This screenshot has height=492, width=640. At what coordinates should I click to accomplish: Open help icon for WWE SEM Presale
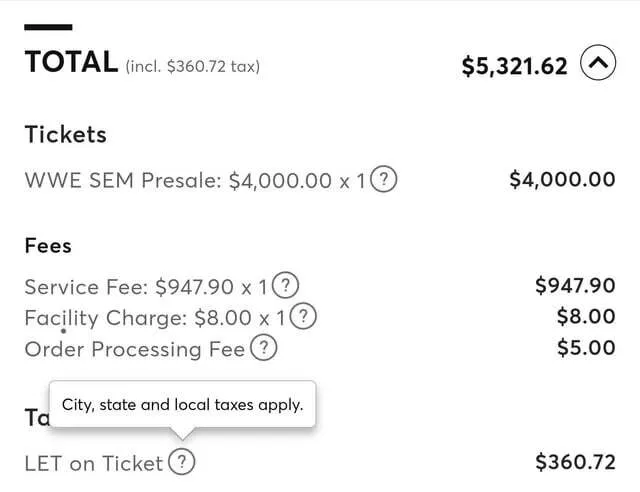383,180
